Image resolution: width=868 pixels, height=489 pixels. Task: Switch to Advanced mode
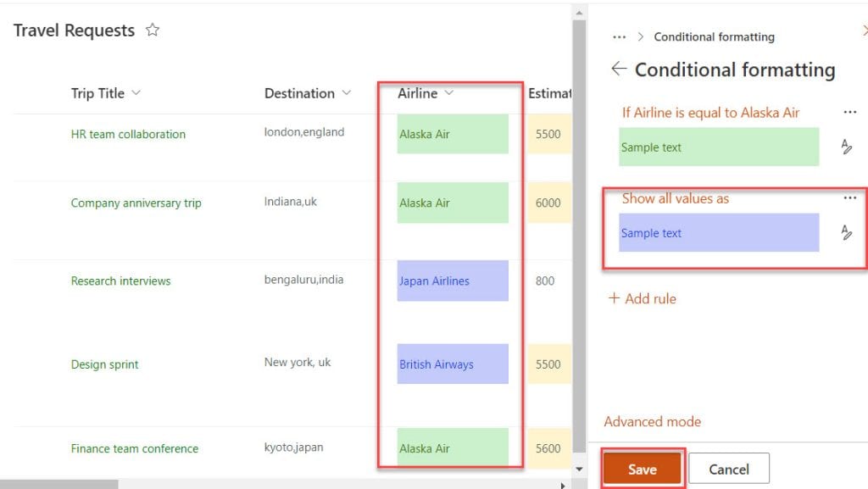point(652,421)
